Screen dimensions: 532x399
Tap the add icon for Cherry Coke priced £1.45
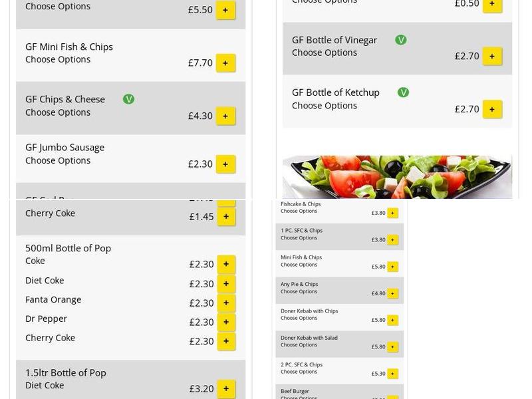tap(225, 216)
